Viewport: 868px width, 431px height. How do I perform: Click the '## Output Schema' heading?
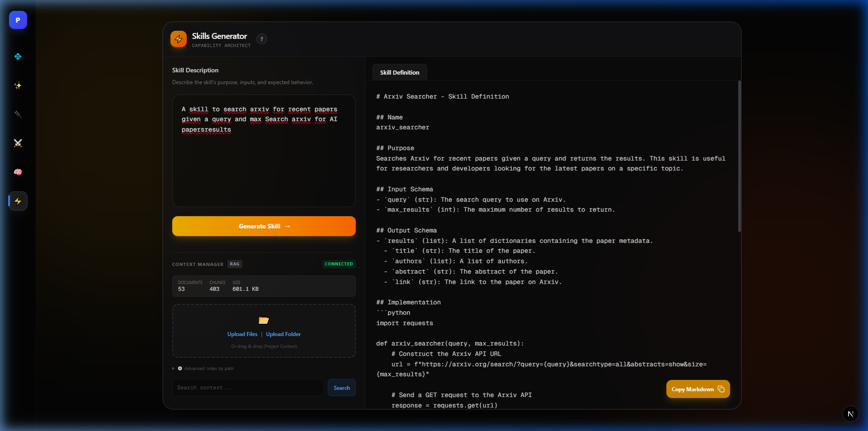(406, 231)
